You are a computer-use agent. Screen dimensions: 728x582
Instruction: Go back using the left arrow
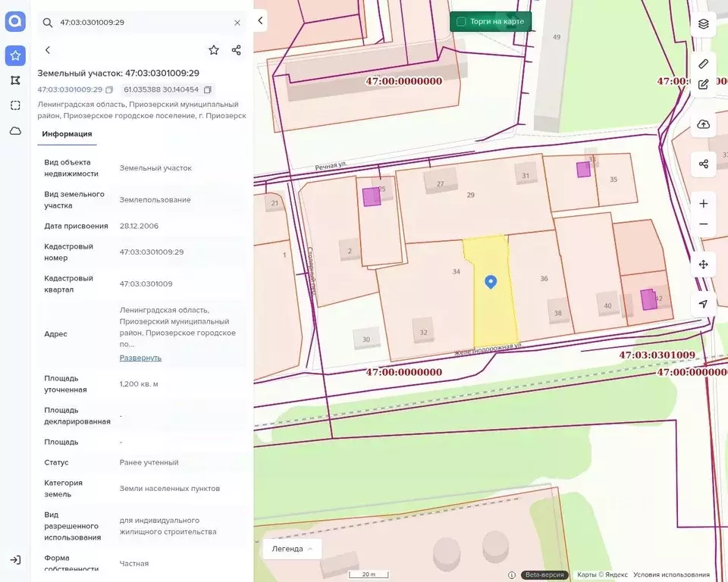tap(48, 50)
